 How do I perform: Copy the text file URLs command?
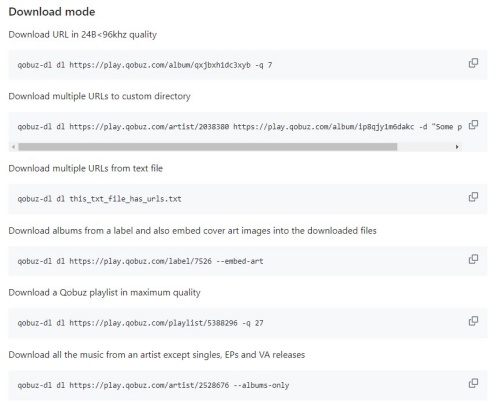coord(473,197)
